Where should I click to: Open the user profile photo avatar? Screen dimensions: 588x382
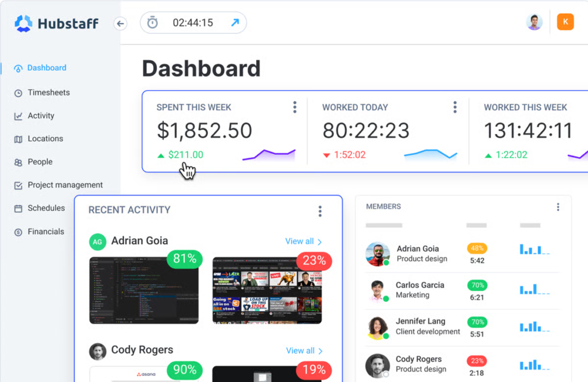534,22
